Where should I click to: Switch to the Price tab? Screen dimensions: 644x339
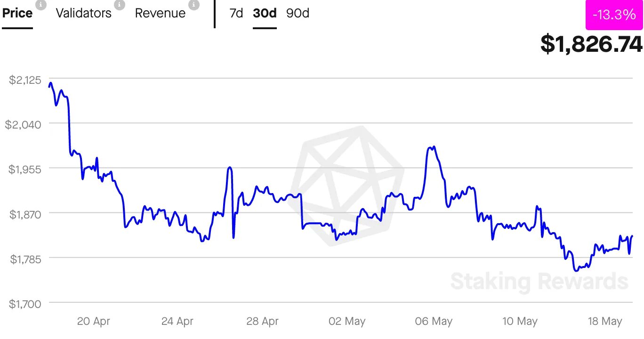pyautogui.click(x=17, y=13)
